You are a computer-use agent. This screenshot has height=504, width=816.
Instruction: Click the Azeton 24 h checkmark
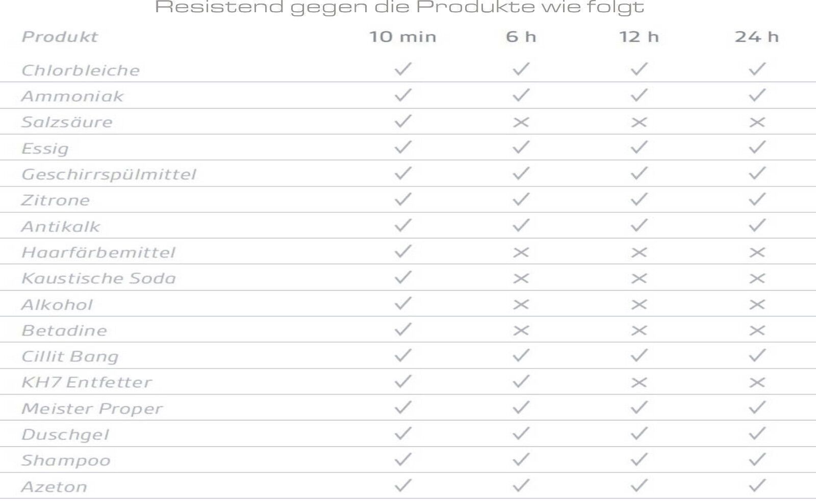(757, 485)
